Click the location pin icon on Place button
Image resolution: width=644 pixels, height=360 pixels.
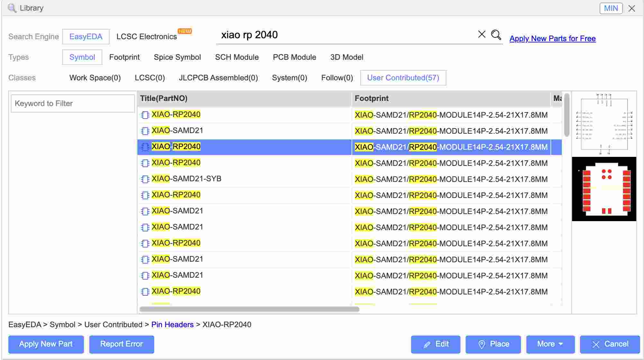pyautogui.click(x=481, y=345)
